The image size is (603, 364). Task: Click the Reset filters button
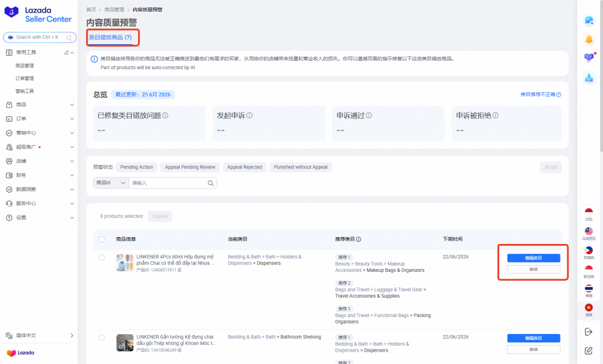coord(551,167)
